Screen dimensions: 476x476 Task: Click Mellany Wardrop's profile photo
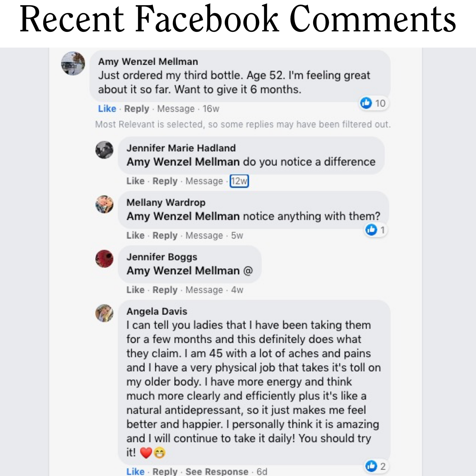click(104, 204)
